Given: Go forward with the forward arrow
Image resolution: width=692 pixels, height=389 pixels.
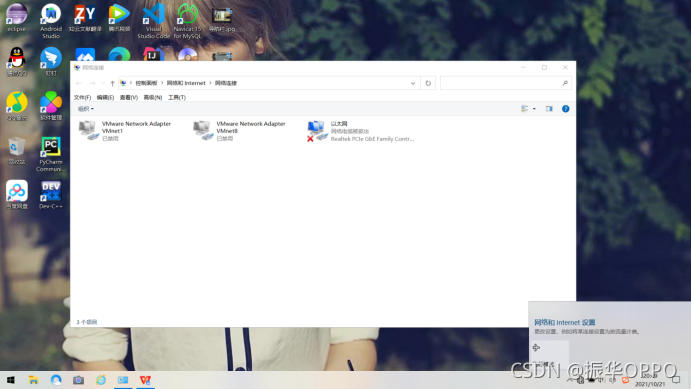Looking at the screenshot, I should coord(92,83).
